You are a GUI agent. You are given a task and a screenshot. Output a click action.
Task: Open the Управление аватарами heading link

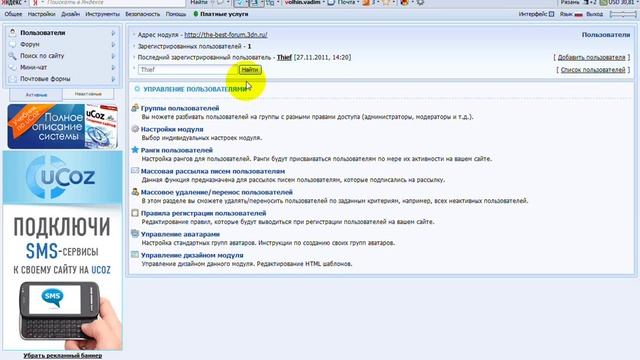tap(180, 234)
